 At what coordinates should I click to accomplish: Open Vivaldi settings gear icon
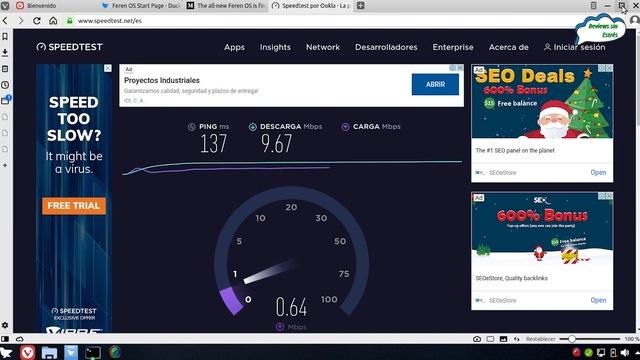click(x=5, y=325)
